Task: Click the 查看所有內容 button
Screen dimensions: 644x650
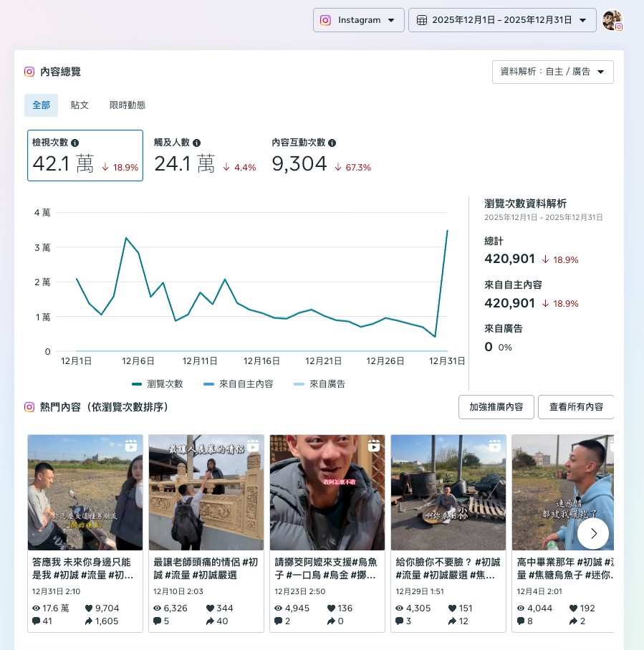Action: [x=575, y=407]
